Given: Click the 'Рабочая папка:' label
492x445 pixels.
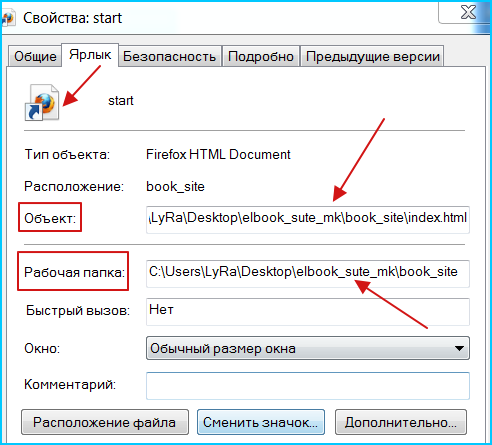Looking at the screenshot, I should coord(74,273).
